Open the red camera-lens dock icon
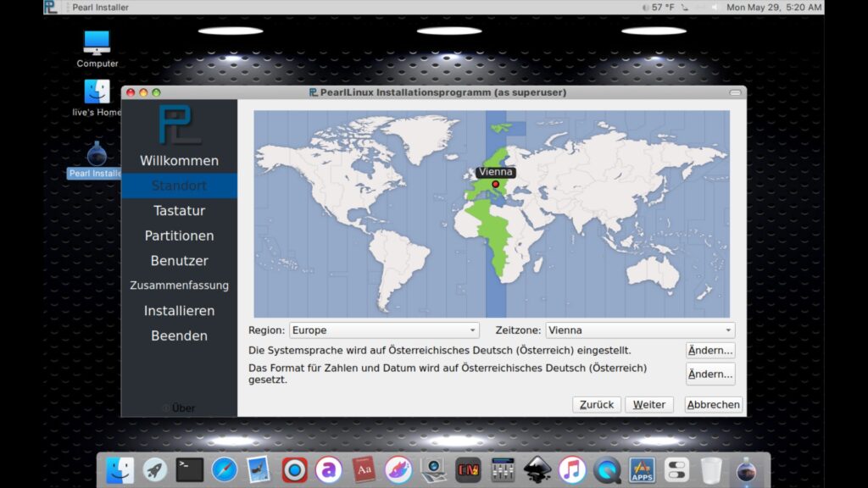 294,470
